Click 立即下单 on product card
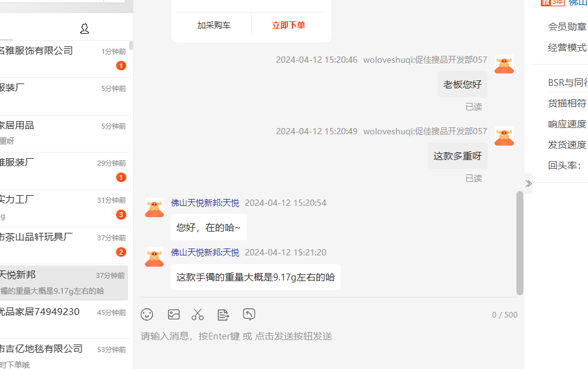 click(288, 25)
